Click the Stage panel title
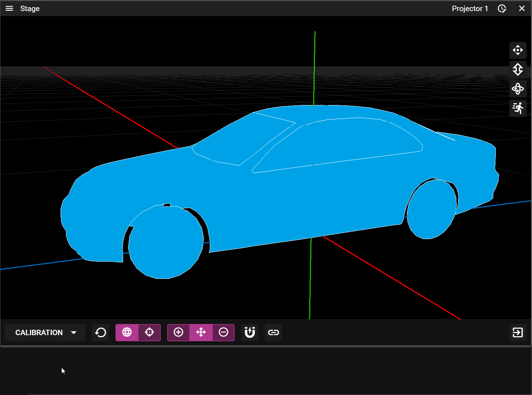Viewport: 532px width, 395px height. click(x=30, y=9)
